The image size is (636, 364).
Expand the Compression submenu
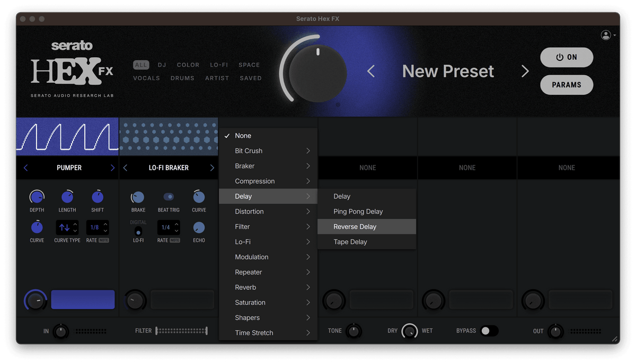tap(268, 181)
